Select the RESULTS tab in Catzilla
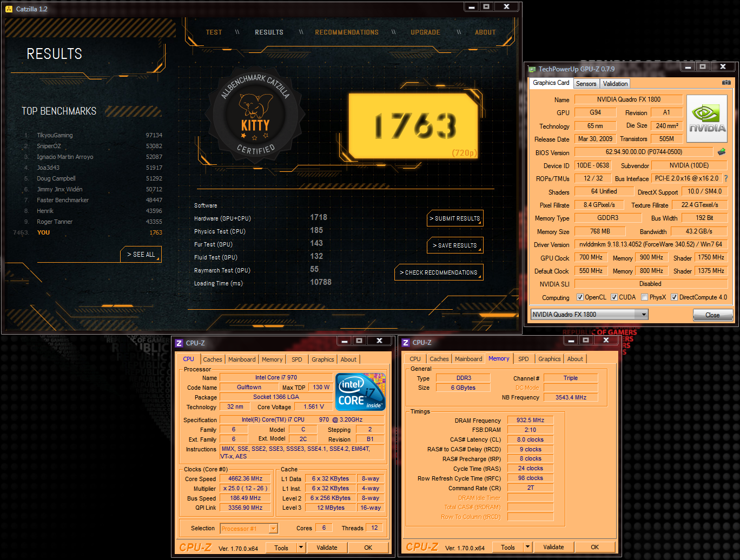The image size is (740, 560). click(x=269, y=32)
